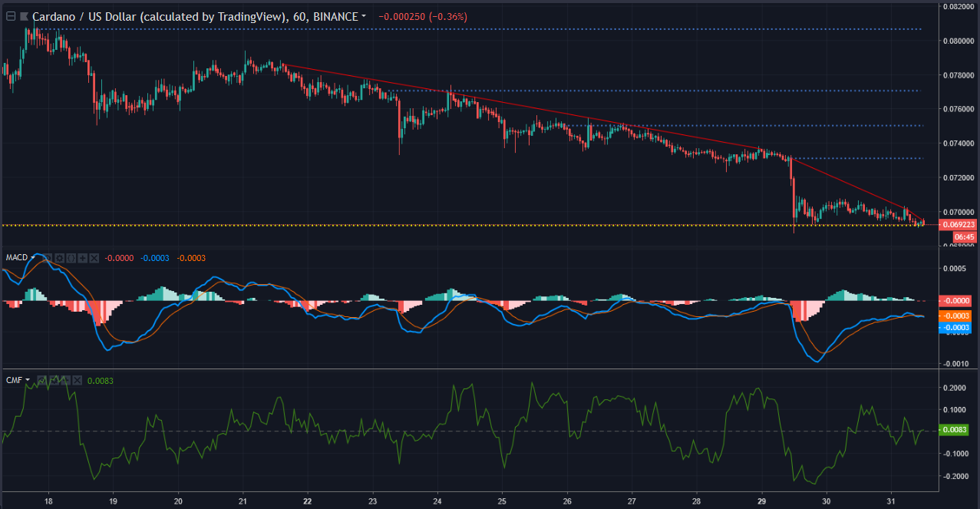Viewport: 980px width, 509px height.
Task: Click the 0.1000 CMF scale label
Action: [x=955, y=410]
